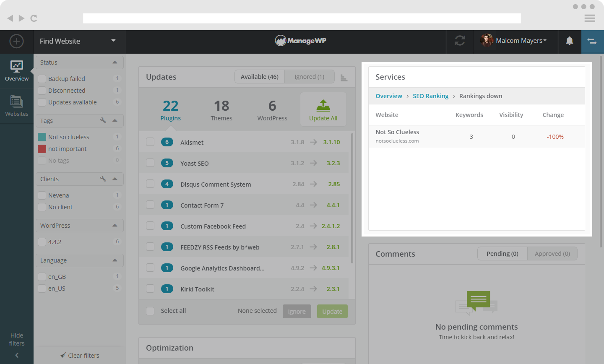Click the Kirki Toolkit plugin row
Viewport: 604px width, 364px height.
pyautogui.click(x=244, y=289)
